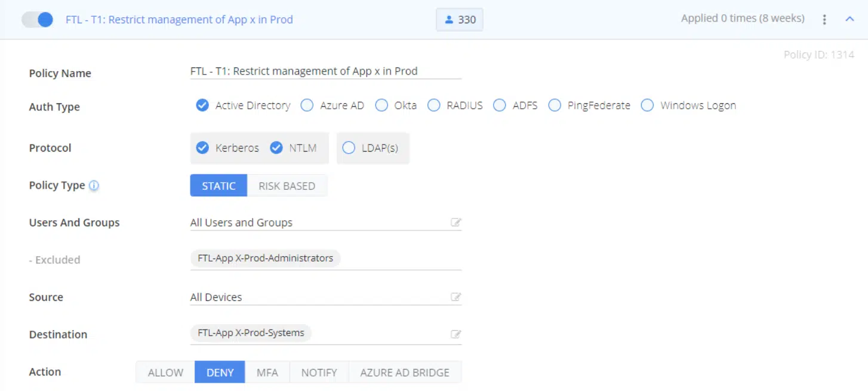Uncheck the Kerberos protocol checkbox
The height and width of the screenshot is (391, 868).
pyautogui.click(x=202, y=148)
